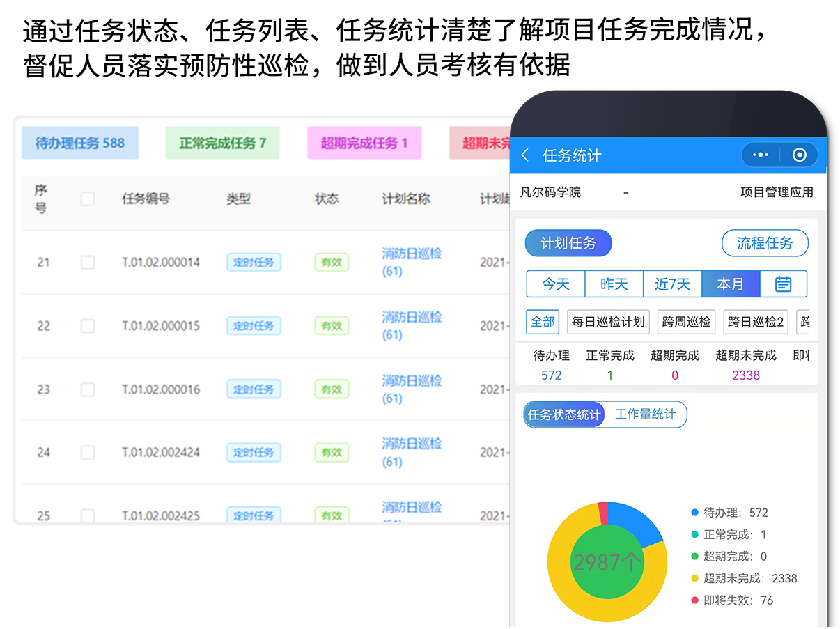Open the calendar date picker icon
This screenshot has height=629, width=840.
point(783,284)
